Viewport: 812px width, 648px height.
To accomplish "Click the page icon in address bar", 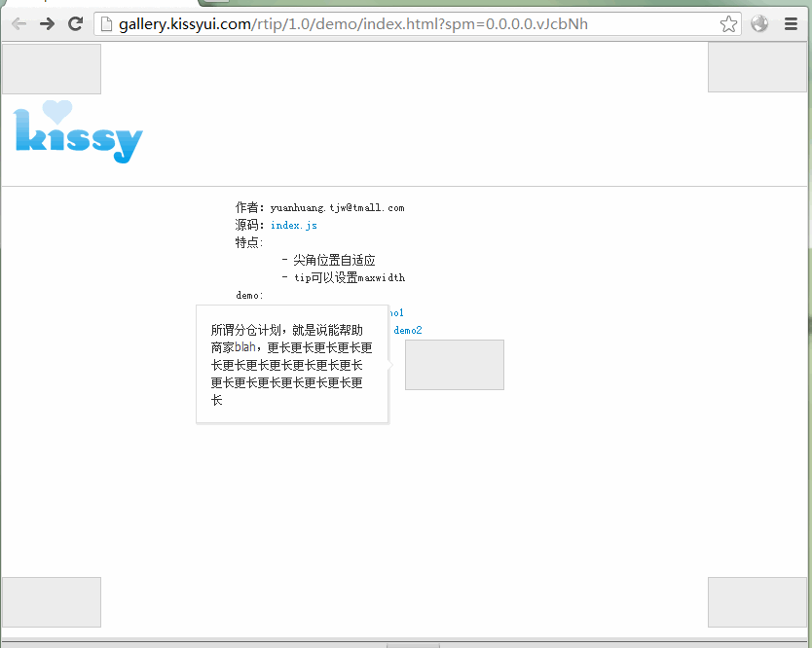I will point(107,24).
